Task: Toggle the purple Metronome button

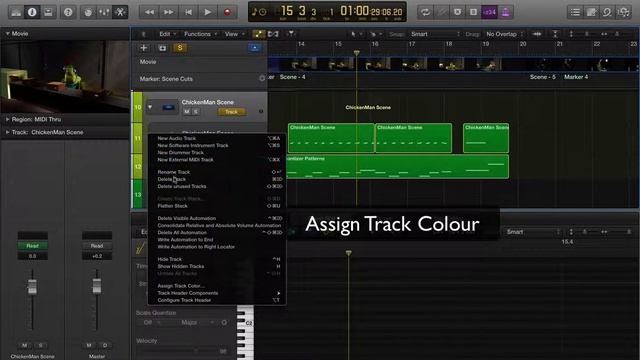Action: tap(505, 12)
